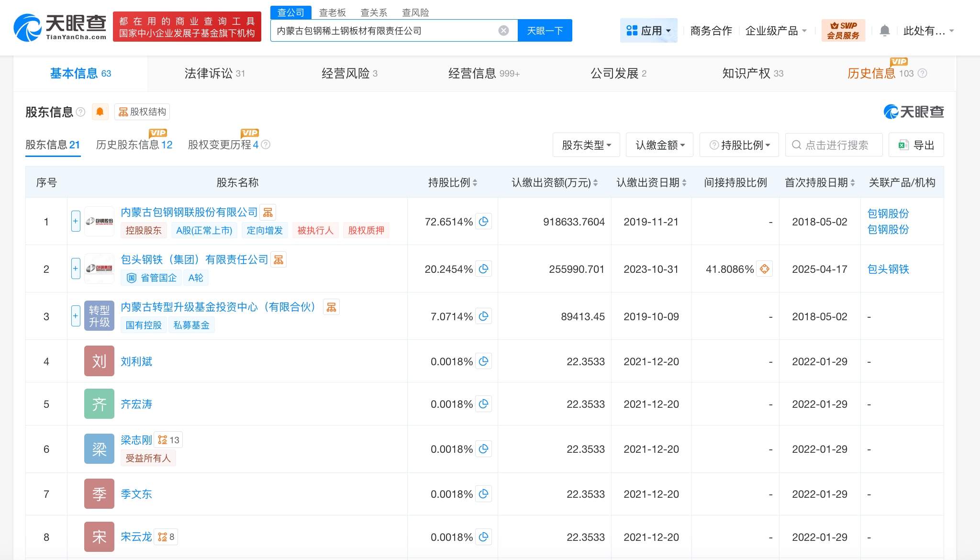Click question mark icon after 股东信息
This screenshot has width=980, height=560.
pyautogui.click(x=81, y=112)
